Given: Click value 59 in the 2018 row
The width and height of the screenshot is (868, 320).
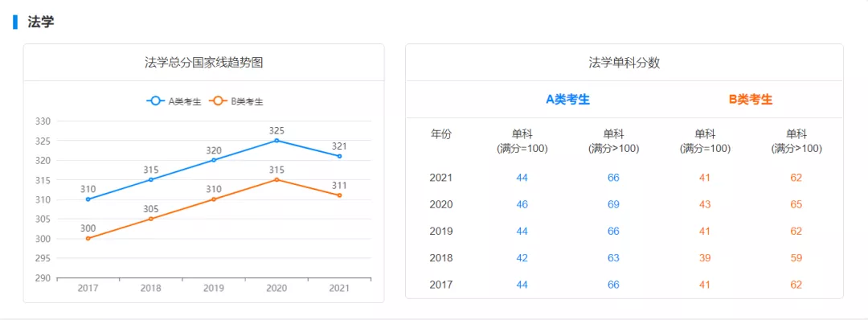Looking at the screenshot, I should [796, 258].
